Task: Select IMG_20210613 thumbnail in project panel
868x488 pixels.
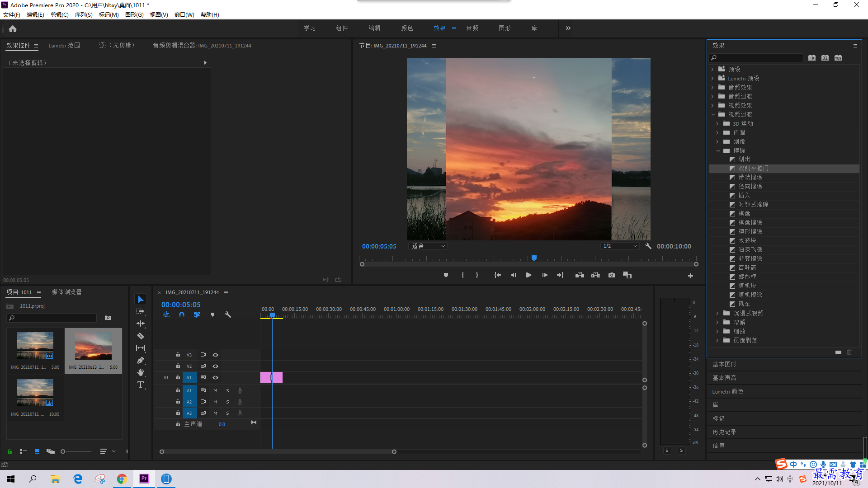Action: coord(93,346)
